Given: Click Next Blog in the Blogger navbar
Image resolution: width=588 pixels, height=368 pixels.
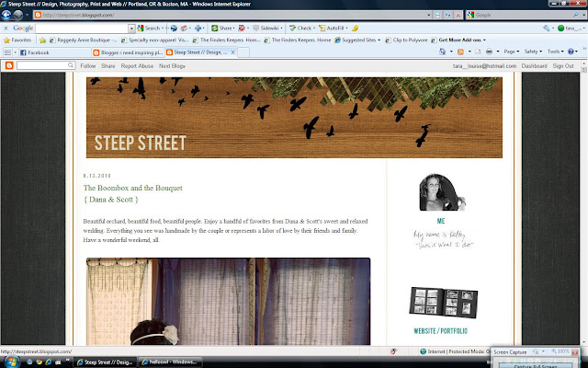Looking at the screenshot, I should point(172,65).
